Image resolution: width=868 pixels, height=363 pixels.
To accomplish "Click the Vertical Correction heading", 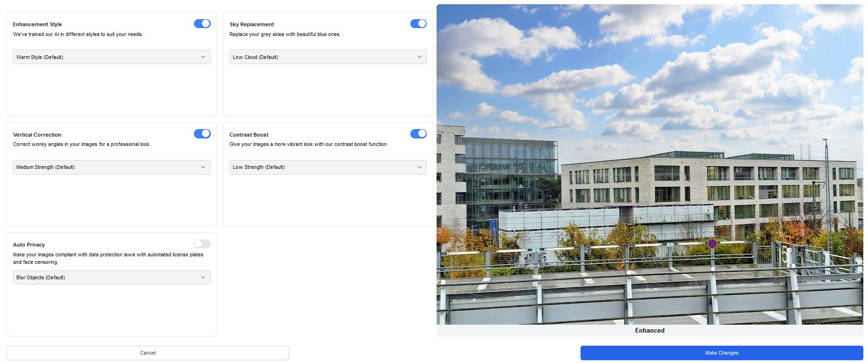I will point(37,135).
